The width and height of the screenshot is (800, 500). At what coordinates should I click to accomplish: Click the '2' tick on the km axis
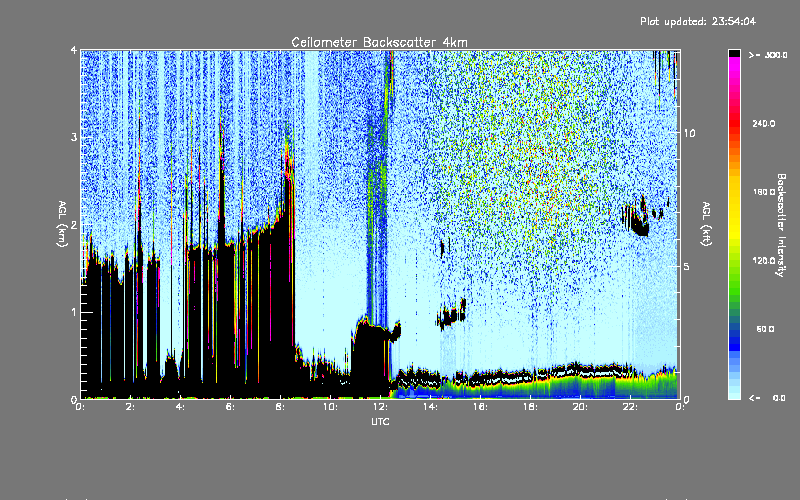(74, 225)
